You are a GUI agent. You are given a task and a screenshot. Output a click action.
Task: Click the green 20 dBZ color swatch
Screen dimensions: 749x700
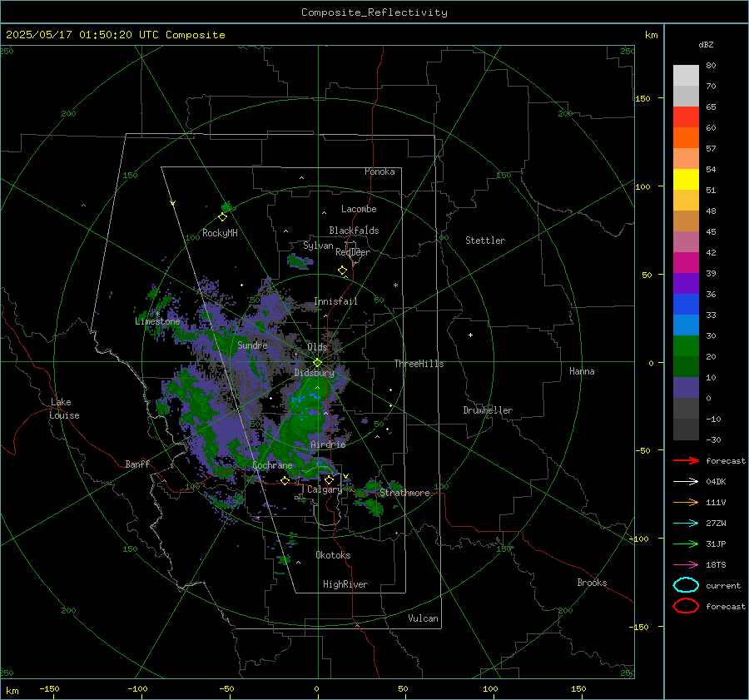coord(686,345)
